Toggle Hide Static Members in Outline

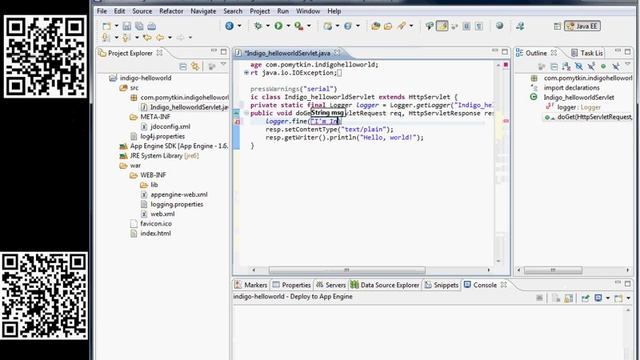591,66
